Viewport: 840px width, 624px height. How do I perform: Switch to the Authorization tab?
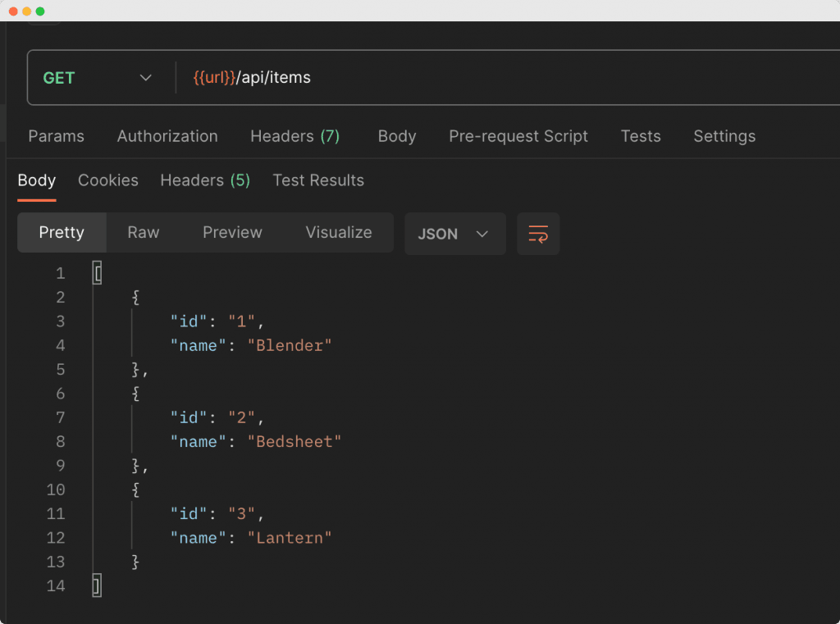(x=167, y=136)
